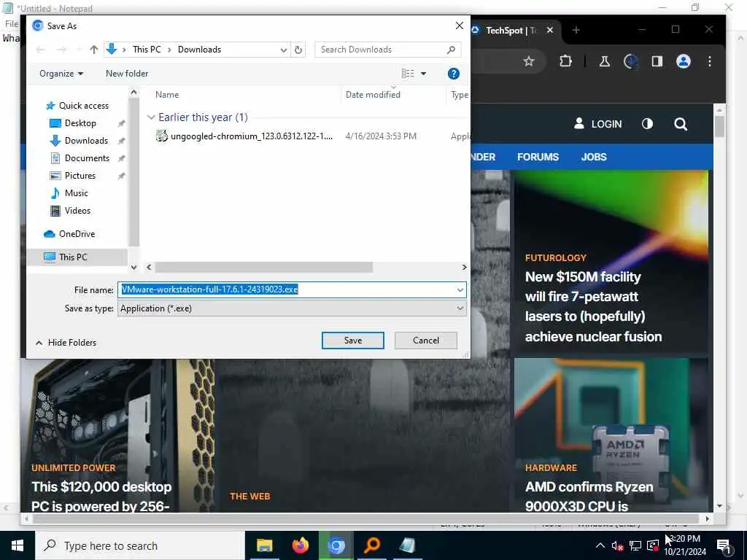Image resolution: width=747 pixels, height=560 pixels.
Task: Click the Search Downloads box
Action: coord(379,50)
